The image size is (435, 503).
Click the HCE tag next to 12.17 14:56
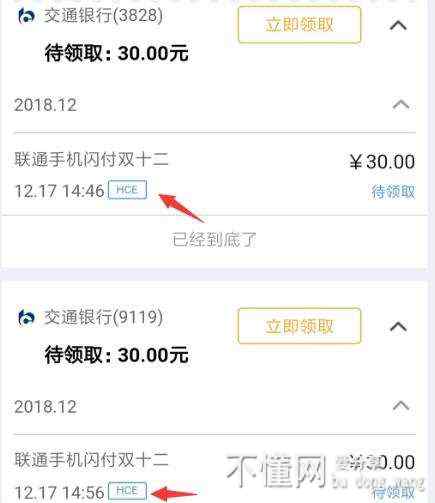[127, 491]
